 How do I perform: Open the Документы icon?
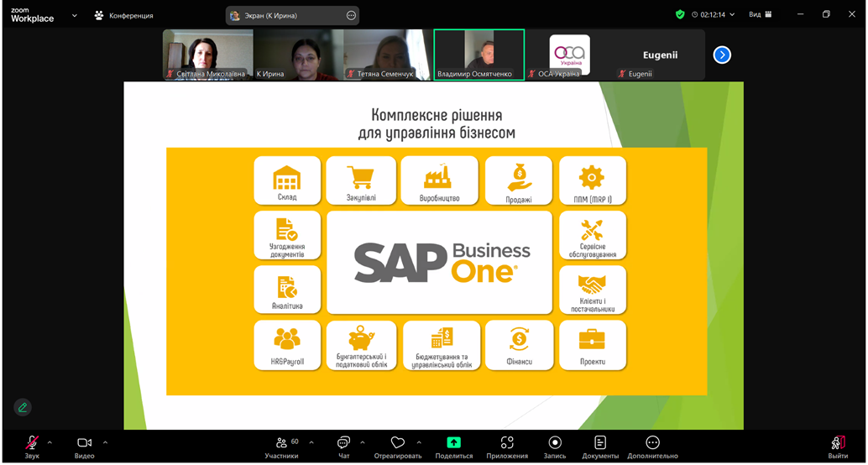600,442
